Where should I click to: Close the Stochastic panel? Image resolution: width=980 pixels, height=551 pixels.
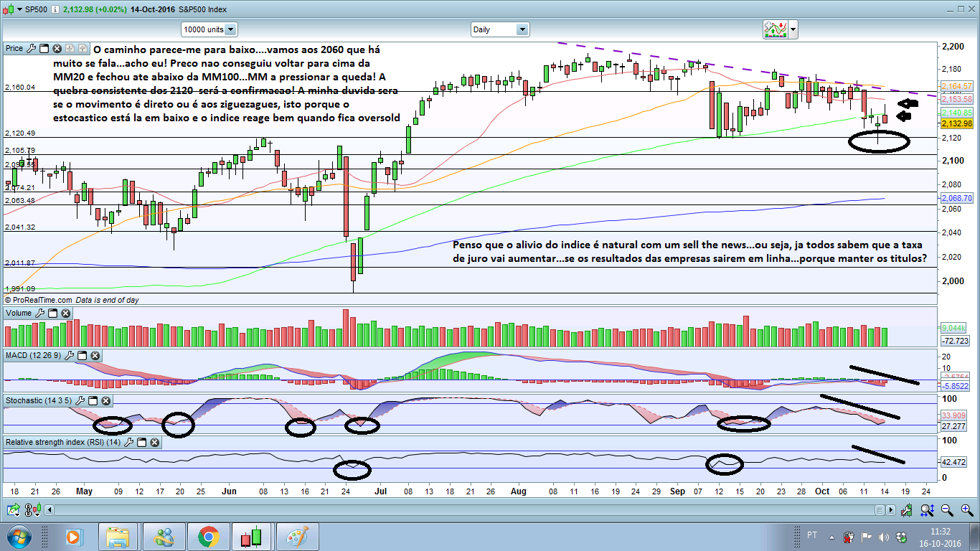click(105, 400)
